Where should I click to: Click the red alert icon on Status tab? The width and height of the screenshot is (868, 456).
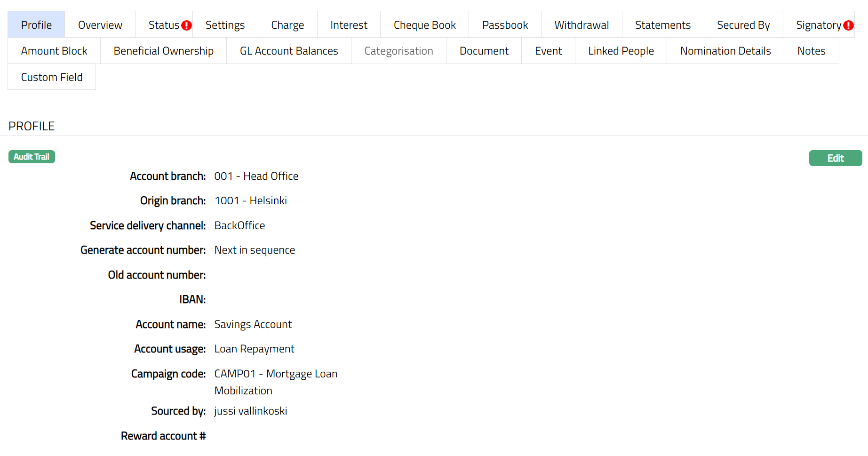tap(187, 25)
